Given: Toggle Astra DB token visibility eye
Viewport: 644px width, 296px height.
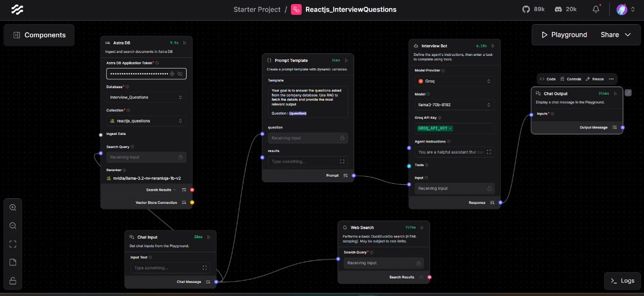Looking at the screenshot, I should click(x=180, y=74).
